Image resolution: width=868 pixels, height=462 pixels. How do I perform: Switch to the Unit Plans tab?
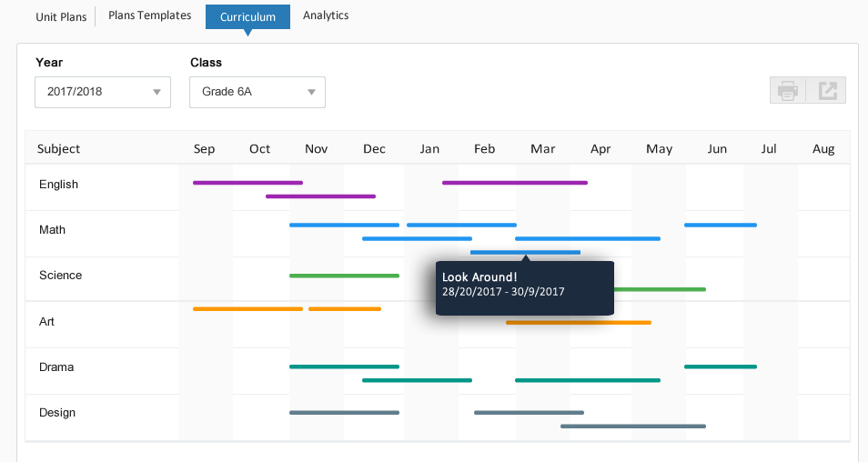[x=61, y=16]
